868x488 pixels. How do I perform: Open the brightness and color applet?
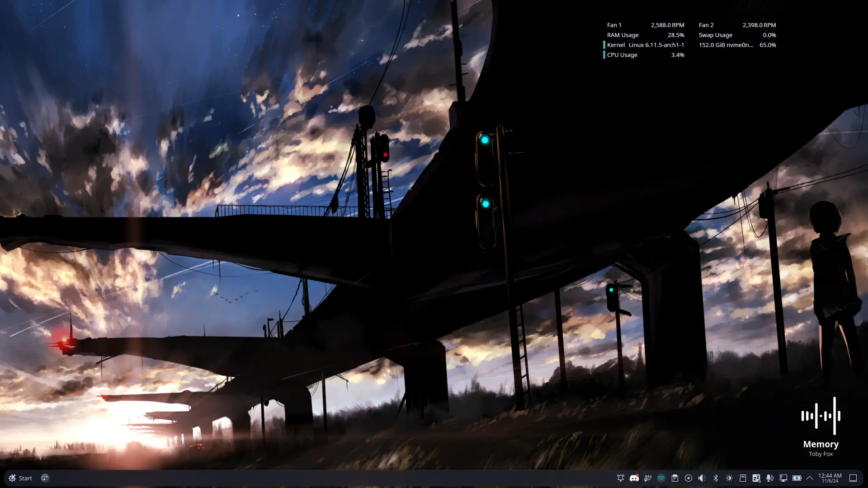click(x=729, y=478)
